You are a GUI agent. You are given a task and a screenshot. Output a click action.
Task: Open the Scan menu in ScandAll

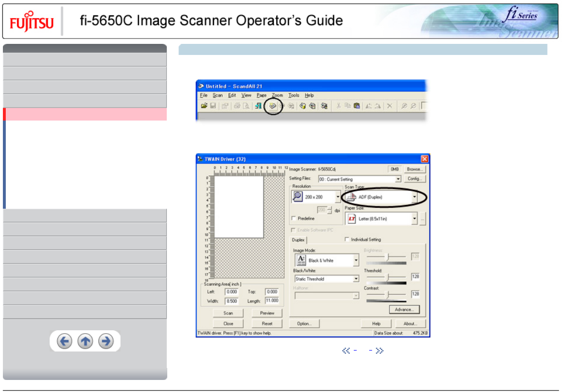[x=217, y=95]
